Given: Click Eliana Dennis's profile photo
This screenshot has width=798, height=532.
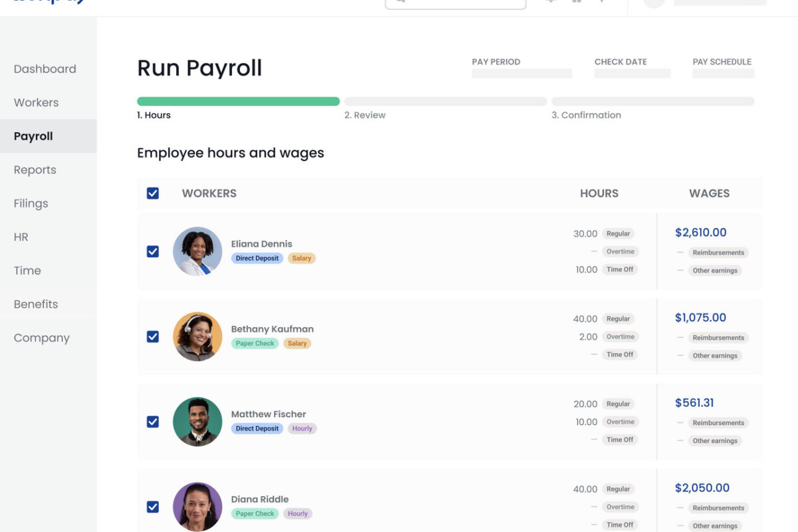Looking at the screenshot, I should click(x=198, y=251).
